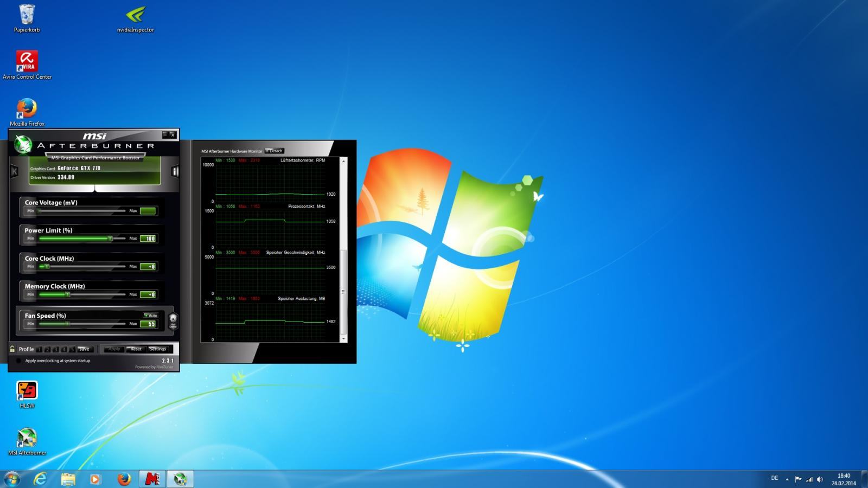The image size is (868, 488).
Task: Open the HLSW desktop shortcut
Action: [x=27, y=394]
